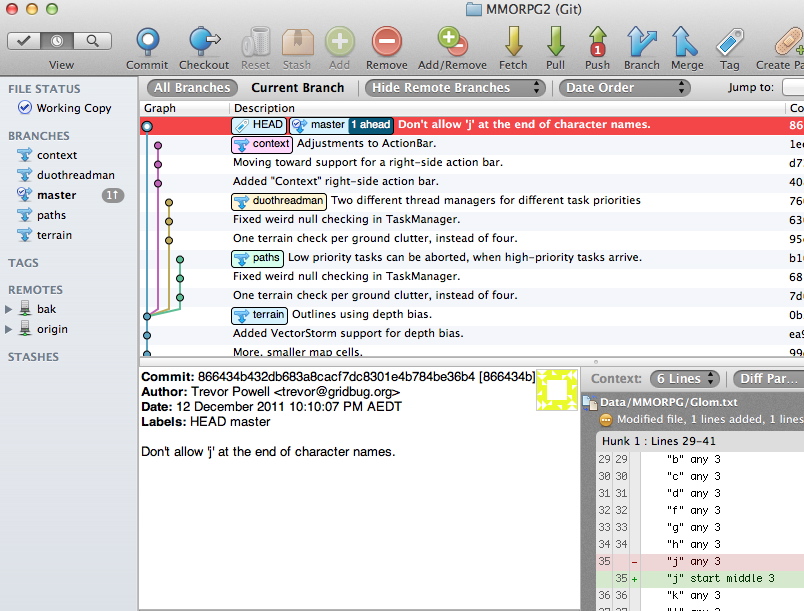The height and width of the screenshot is (611, 804).
Task: Click the MMORPG2 folder icon in title bar
Action: [x=473, y=10]
